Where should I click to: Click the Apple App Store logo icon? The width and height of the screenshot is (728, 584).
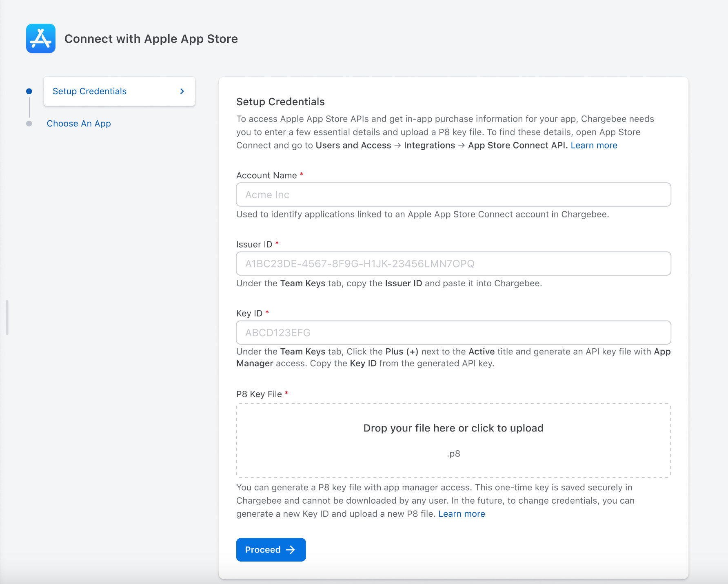(41, 38)
